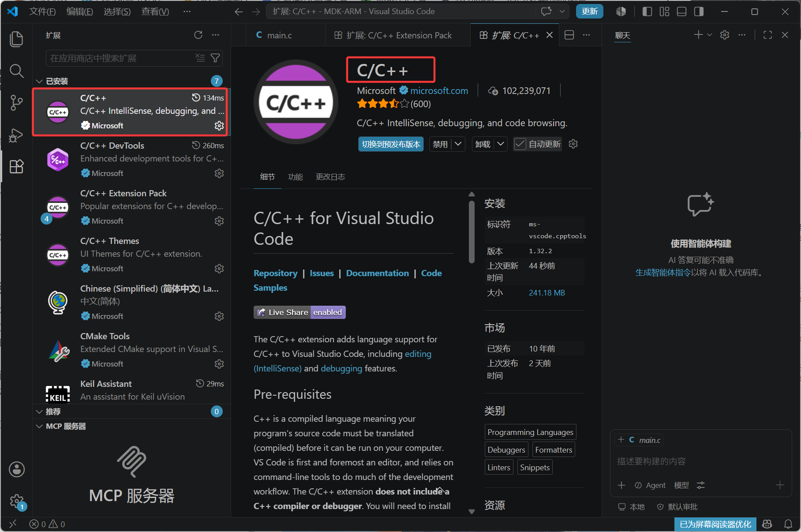Viewport: 801px width, 532px height.
Task: Open the 禁用 dropdown arrow
Action: pyautogui.click(x=458, y=144)
